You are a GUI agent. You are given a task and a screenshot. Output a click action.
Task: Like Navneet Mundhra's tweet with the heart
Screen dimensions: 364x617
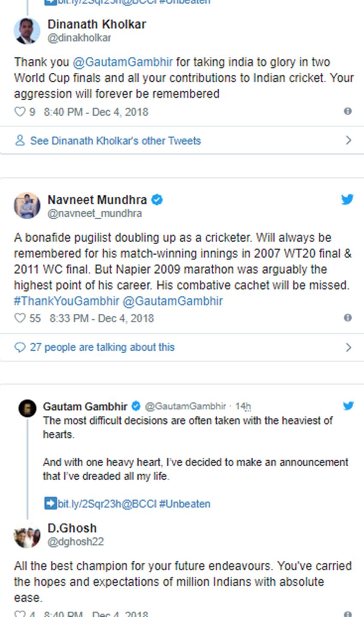pos(20,318)
